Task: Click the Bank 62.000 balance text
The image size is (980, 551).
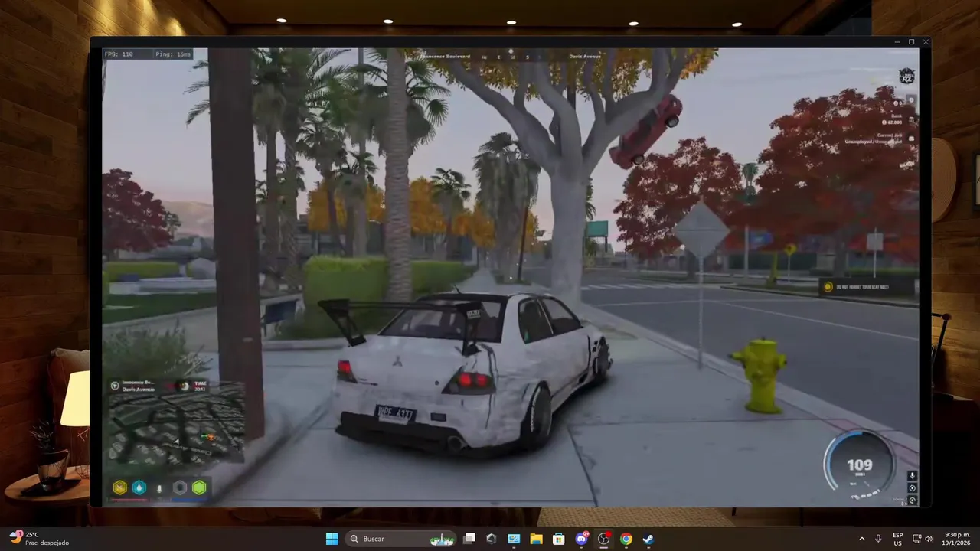Action: pos(892,119)
